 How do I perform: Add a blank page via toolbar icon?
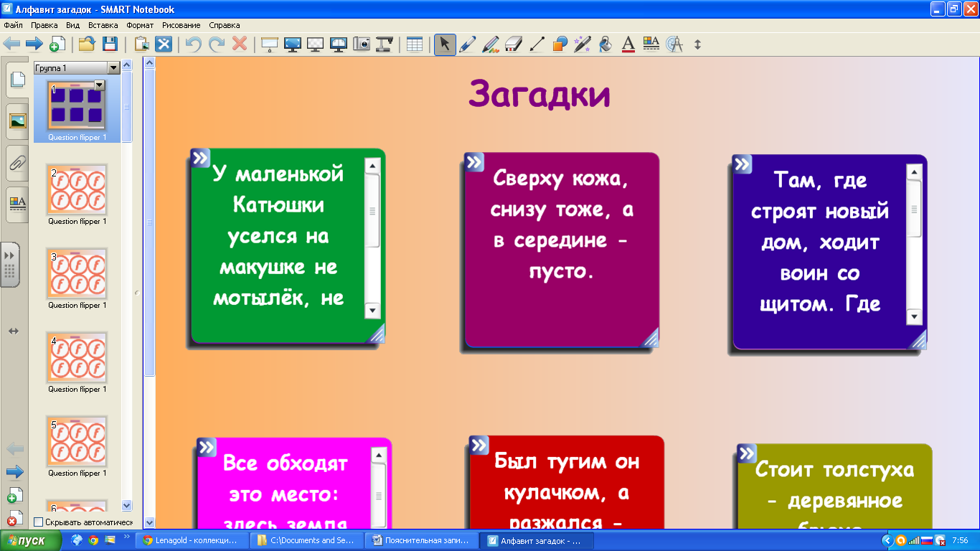pos(57,44)
